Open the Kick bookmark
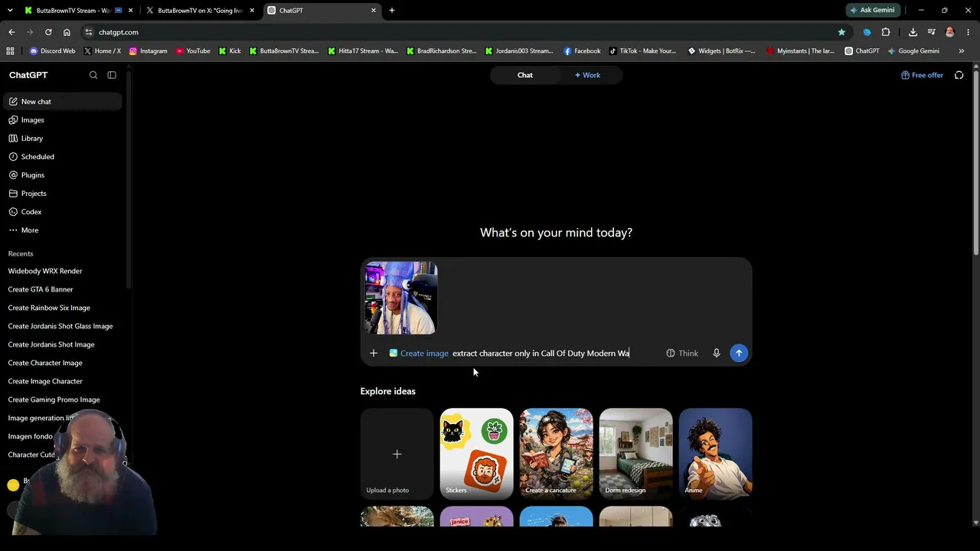The image size is (980, 551). point(230,51)
